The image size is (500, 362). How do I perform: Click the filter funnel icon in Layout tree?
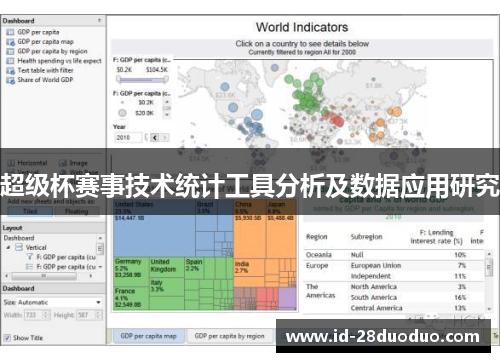coord(30,257)
